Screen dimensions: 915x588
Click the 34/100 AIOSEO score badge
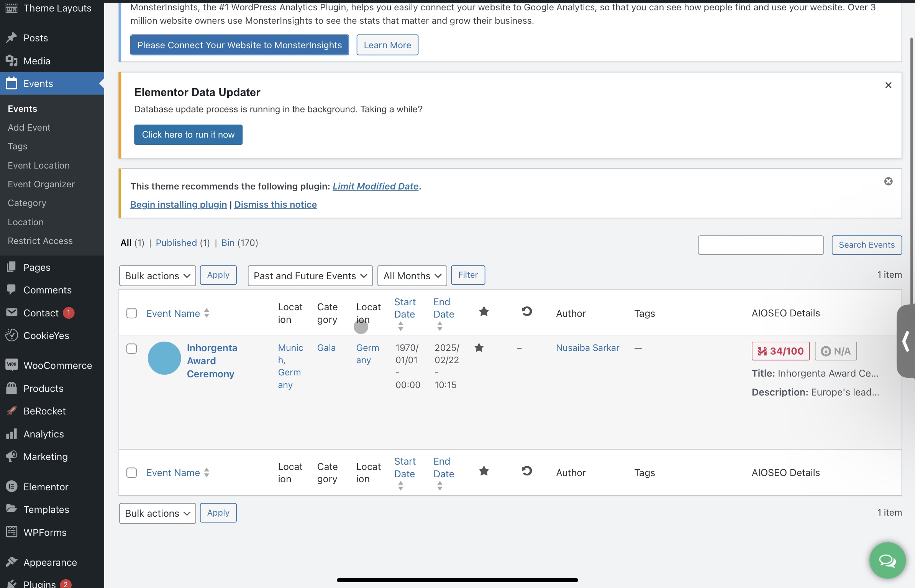[x=781, y=351]
